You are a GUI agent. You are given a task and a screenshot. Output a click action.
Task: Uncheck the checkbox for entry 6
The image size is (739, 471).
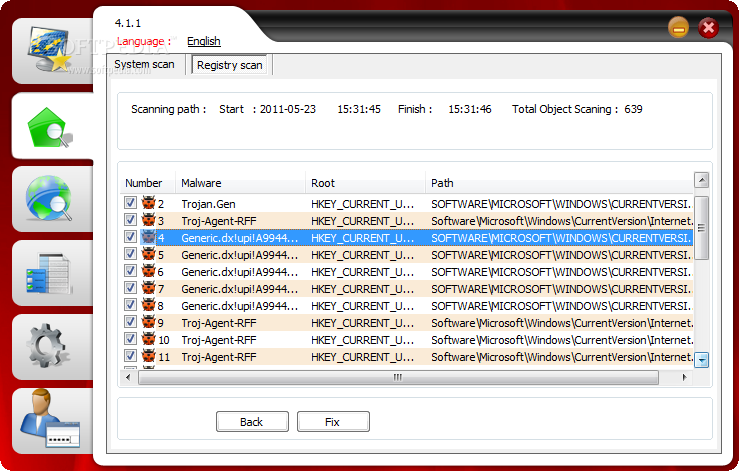(130, 271)
